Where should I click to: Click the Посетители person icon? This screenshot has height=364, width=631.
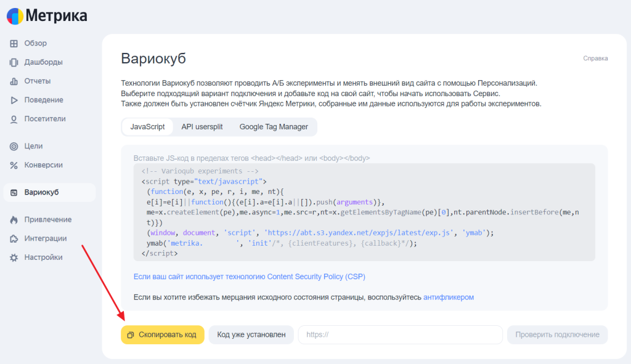(x=14, y=119)
